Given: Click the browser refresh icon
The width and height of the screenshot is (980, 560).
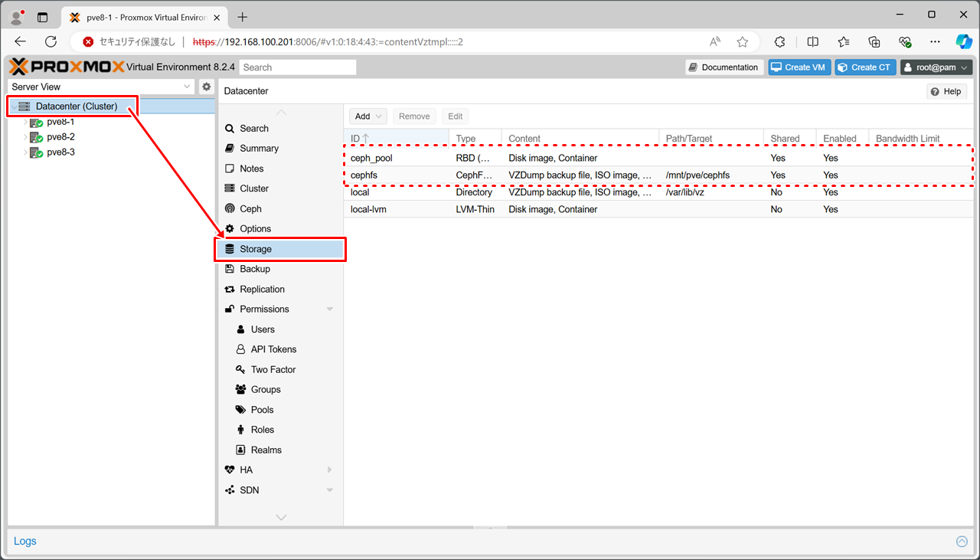Looking at the screenshot, I should [51, 42].
